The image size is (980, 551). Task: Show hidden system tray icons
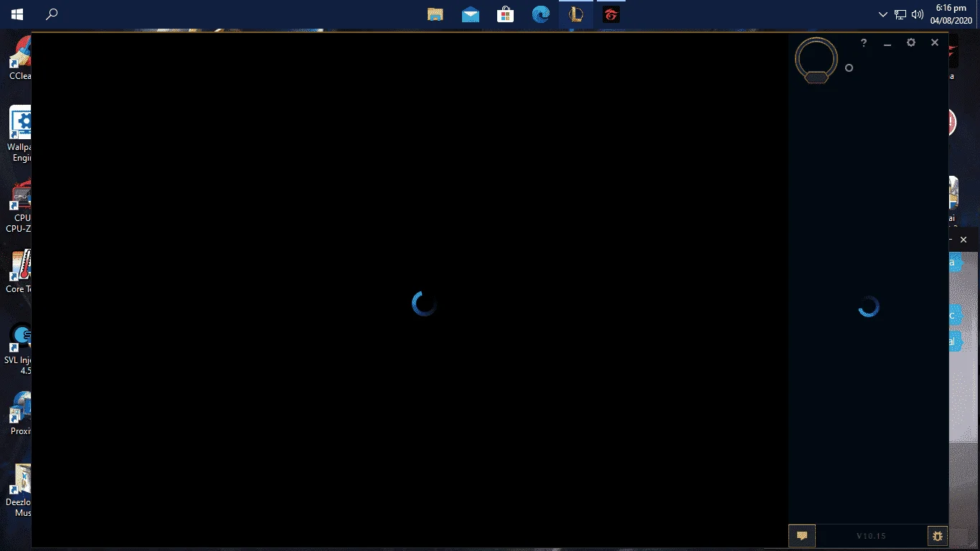[883, 14]
